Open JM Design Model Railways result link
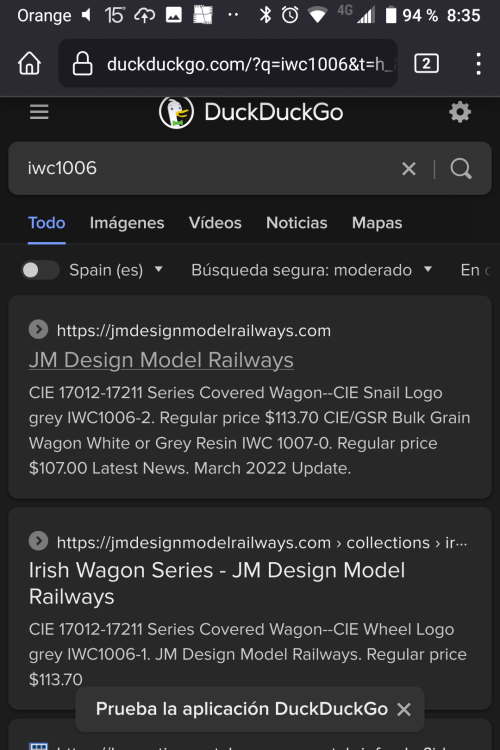Viewport: 500px width, 750px height. point(161,360)
